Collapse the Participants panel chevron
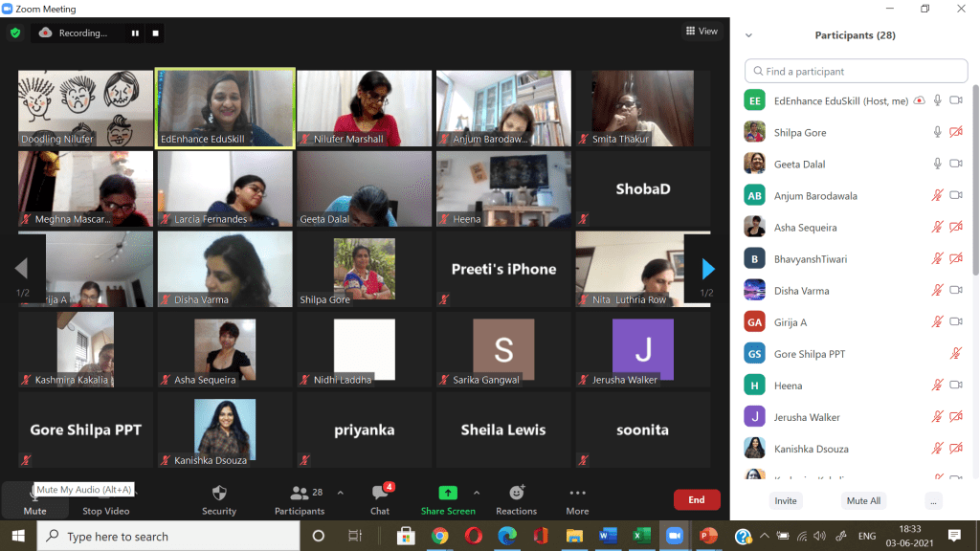 [748, 35]
